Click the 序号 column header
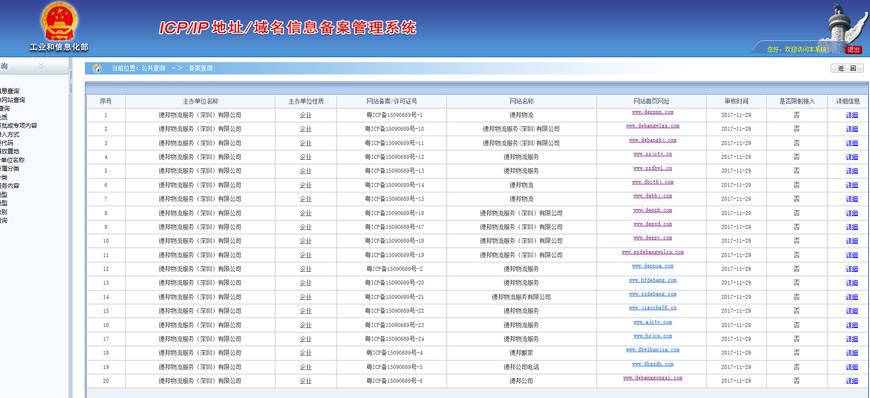The image size is (870, 398). [x=105, y=102]
